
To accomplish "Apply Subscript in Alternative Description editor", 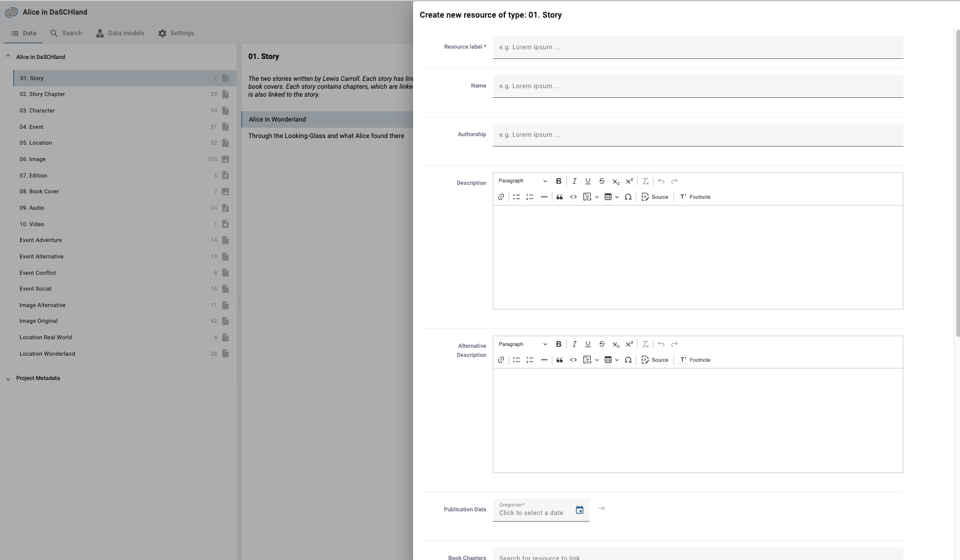I will click(616, 344).
